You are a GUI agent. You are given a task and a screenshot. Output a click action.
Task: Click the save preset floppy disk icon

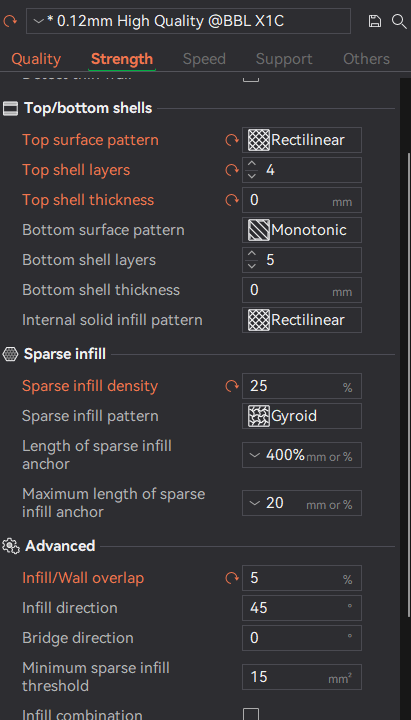pyautogui.click(x=375, y=21)
